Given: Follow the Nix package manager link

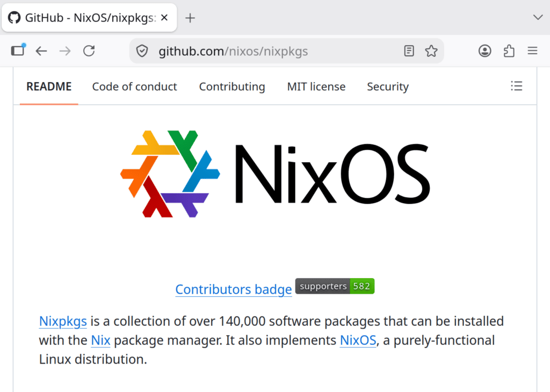Looking at the screenshot, I should (x=100, y=340).
